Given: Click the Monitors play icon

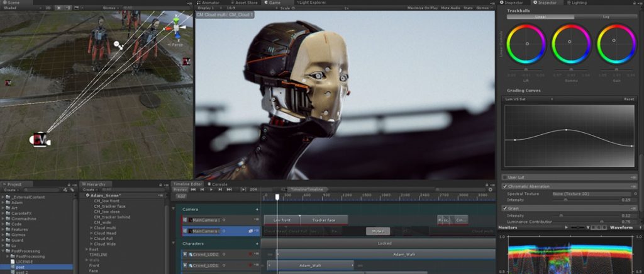Looking at the screenshot, I should (567, 227).
